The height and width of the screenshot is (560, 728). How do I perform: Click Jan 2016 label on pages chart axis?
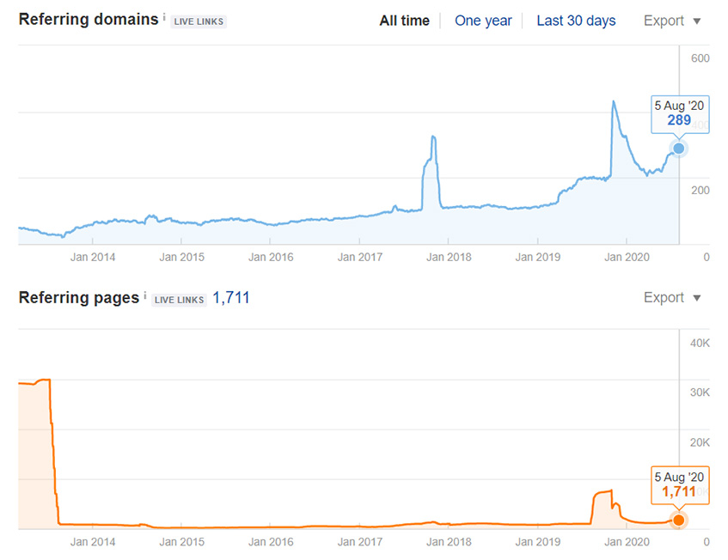pyautogui.click(x=271, y=542)
